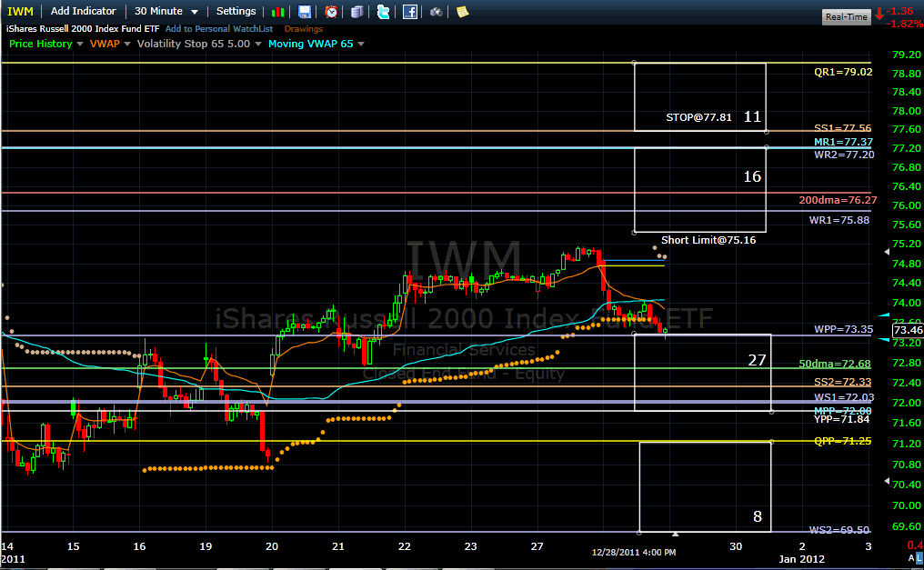The width and height of the screenshot is (924, 570).
Task: Click the WR2=77.20 level label
Action: click(844, 155)
